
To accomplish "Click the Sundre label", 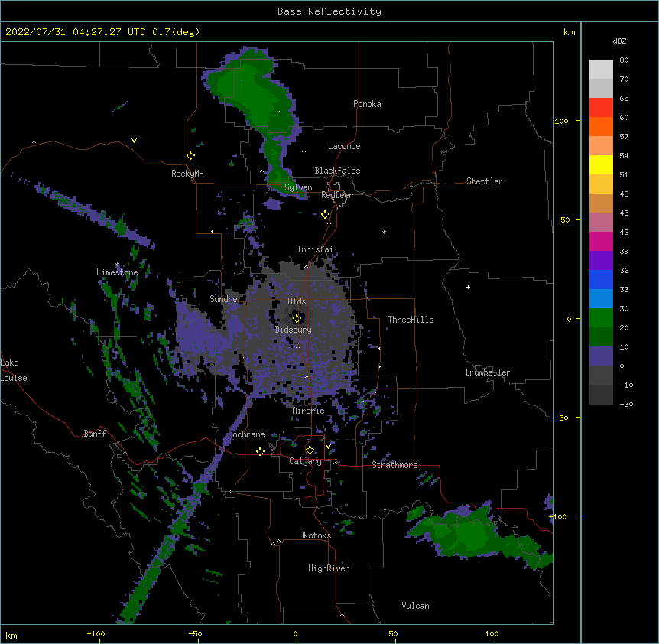I will click(x=223, y=299).
